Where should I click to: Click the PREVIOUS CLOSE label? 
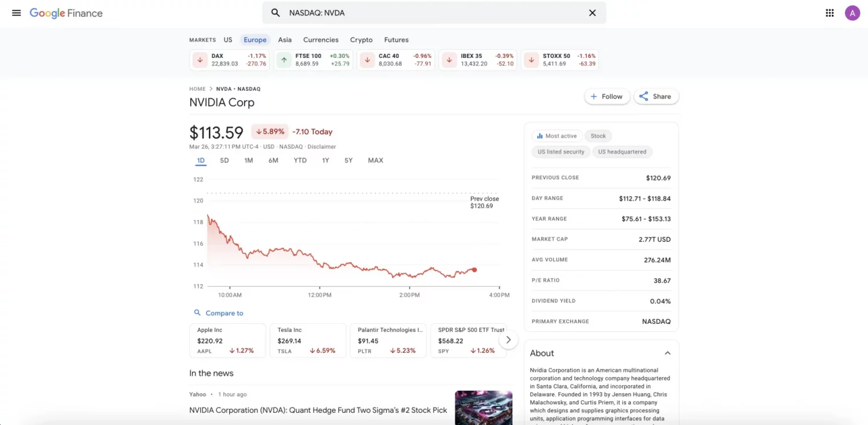556,178
